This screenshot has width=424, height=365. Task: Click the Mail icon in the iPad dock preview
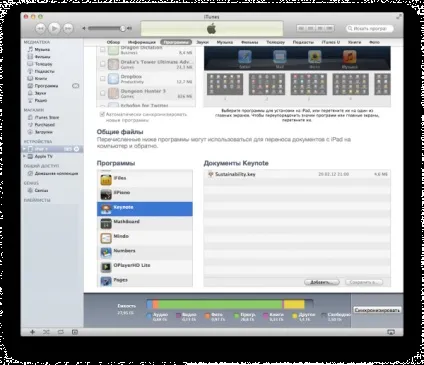click(280, 57)
